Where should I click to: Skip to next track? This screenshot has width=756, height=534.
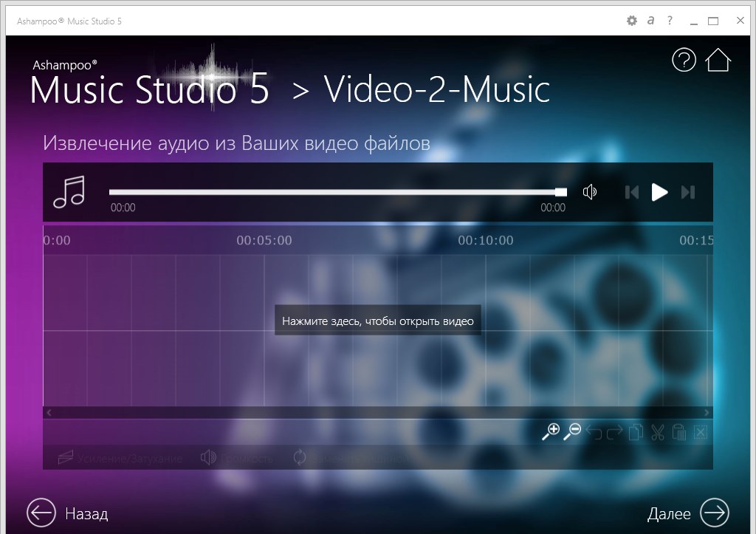pyautogui.click(x=688, y=193)
